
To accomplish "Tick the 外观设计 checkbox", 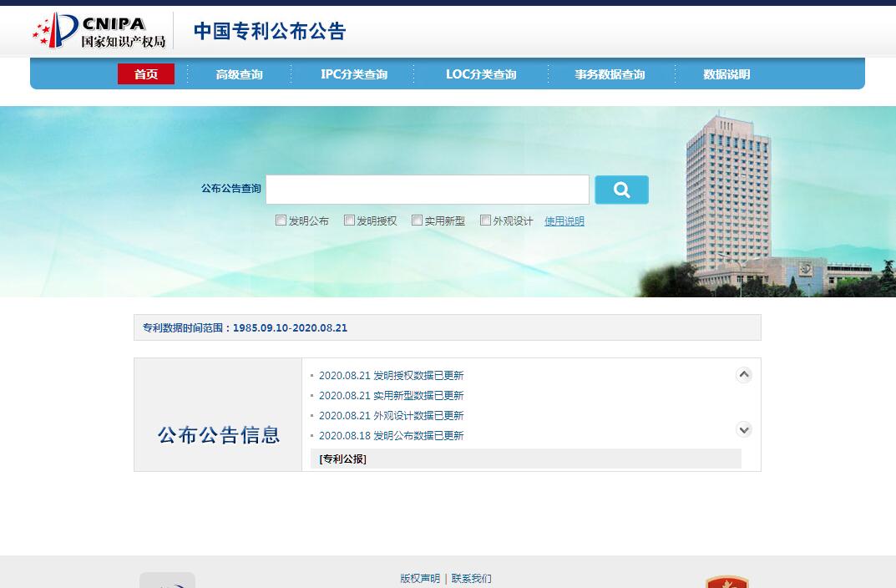I will [485, 220].
